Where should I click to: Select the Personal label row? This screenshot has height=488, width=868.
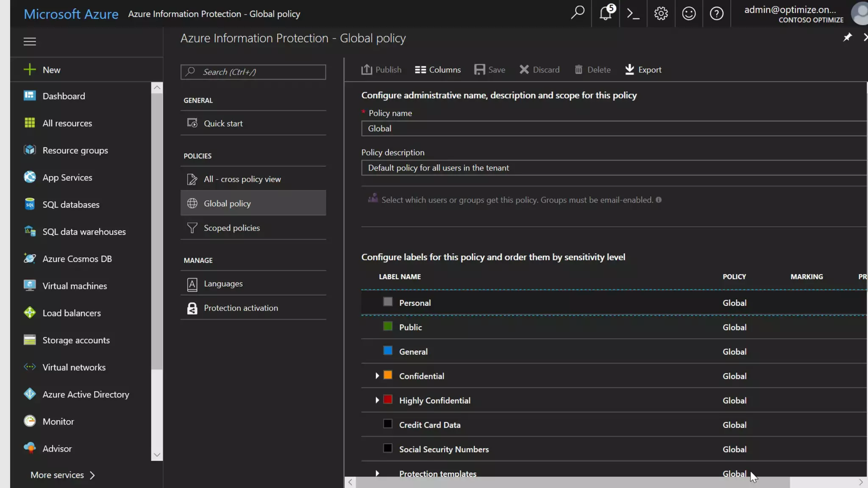pyautogui.click(x=614, y=303)
